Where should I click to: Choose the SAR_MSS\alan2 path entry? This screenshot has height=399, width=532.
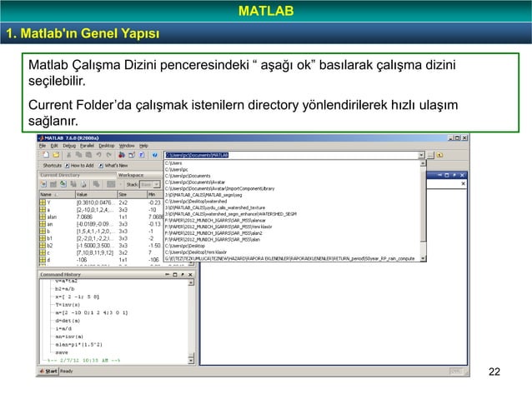point(294,233)
